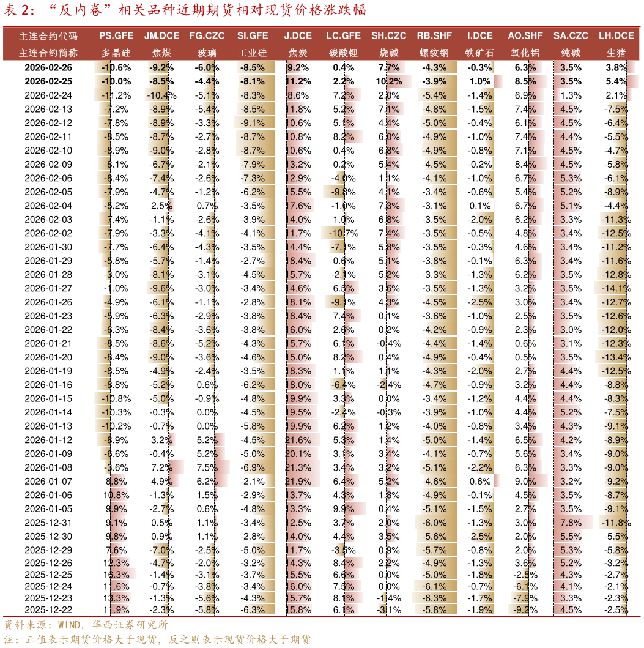
Task: Click the 主连合约代码 header label
Action: [x=48, y=36]
